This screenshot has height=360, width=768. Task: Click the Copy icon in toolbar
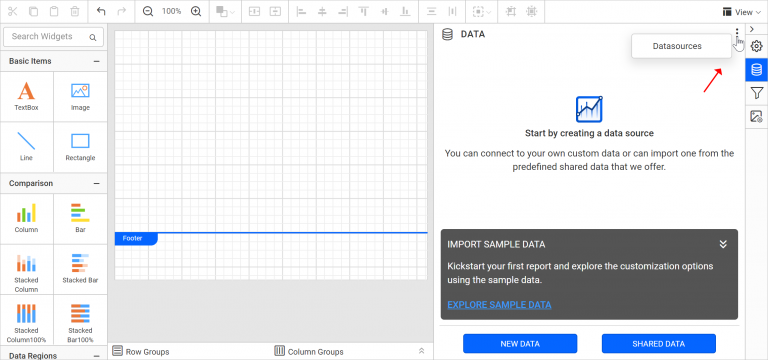click(34, 11)
